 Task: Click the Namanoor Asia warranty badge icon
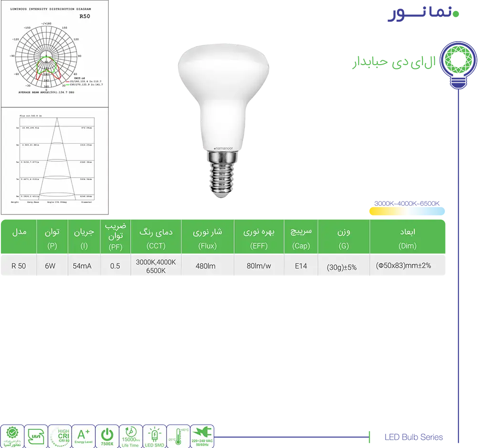click(x=12, y=436)
